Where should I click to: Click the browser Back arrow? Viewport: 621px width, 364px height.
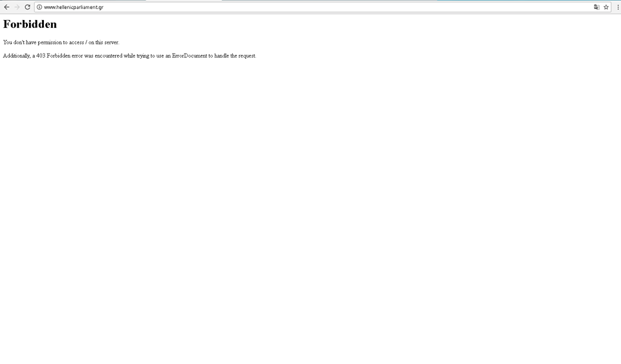point(6,7)
